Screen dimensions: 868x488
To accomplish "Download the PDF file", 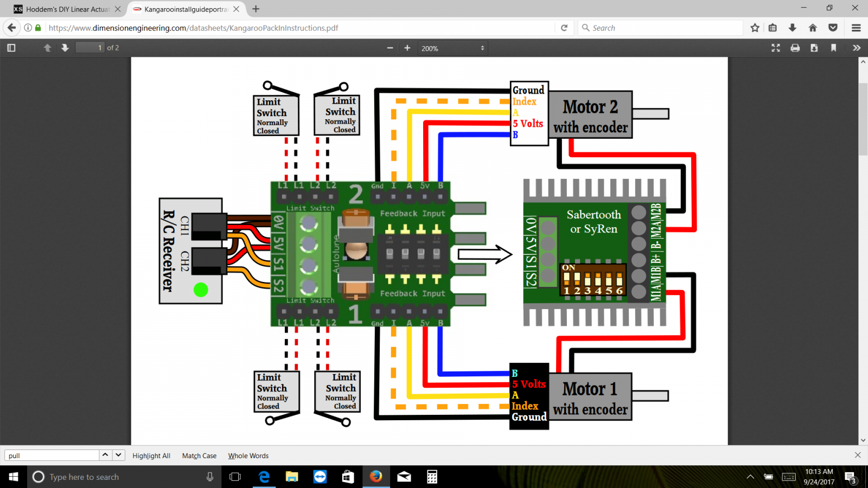I will [x=814, y=48].
